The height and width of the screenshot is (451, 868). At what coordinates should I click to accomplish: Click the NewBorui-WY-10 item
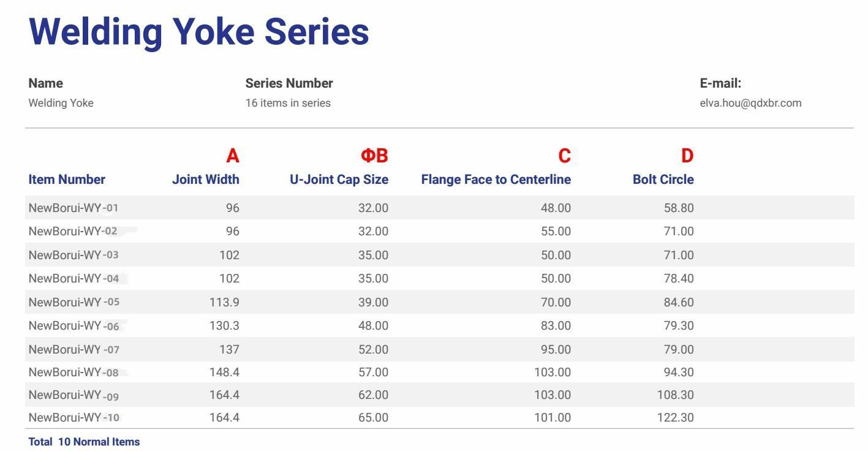74,418
